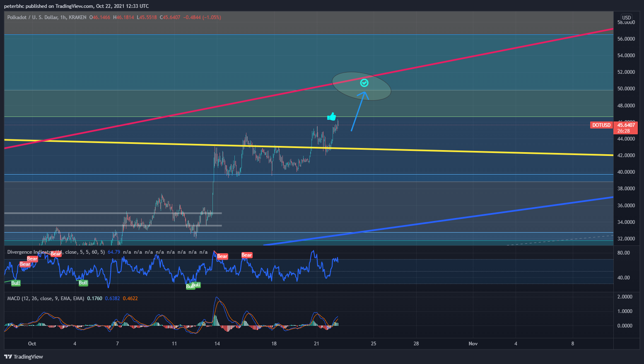Click the 14 date label on time axis

(x=217, y=344)
